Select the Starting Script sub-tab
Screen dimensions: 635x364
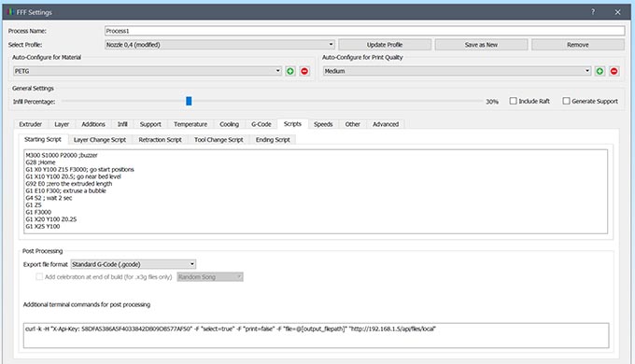[43, 139]
